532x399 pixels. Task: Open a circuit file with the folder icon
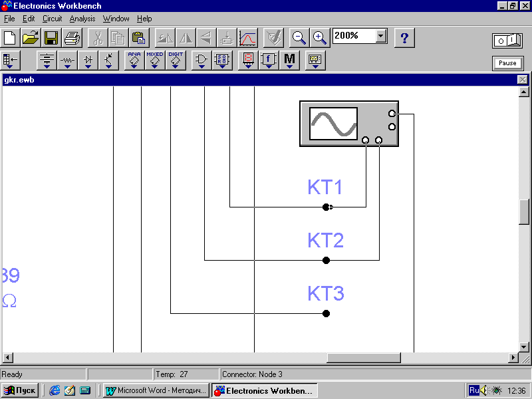point(31,38)
